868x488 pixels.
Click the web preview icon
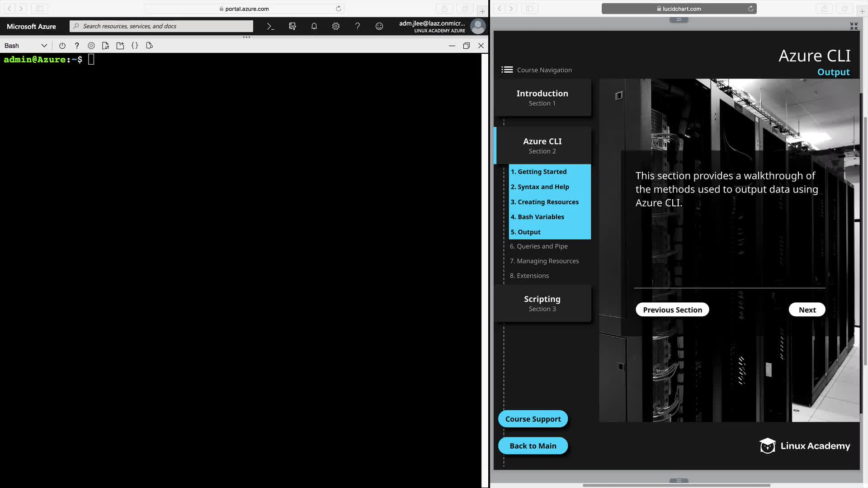150,46
